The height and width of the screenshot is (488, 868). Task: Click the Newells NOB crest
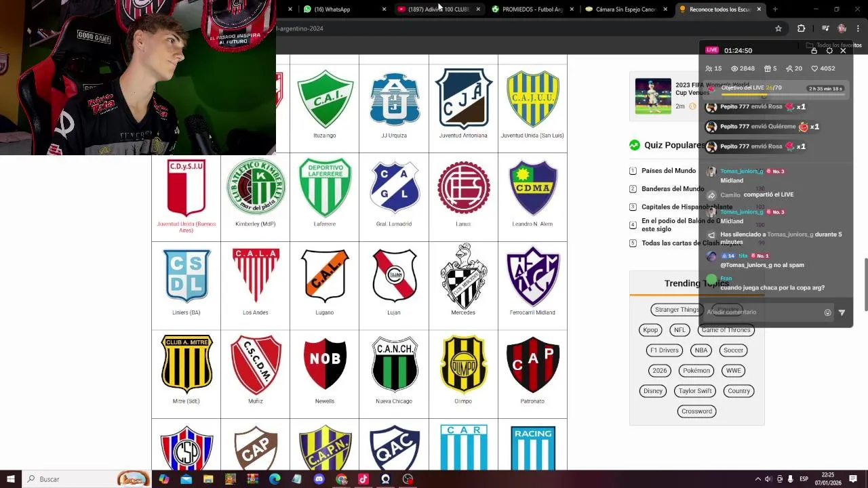click(325, 363)
